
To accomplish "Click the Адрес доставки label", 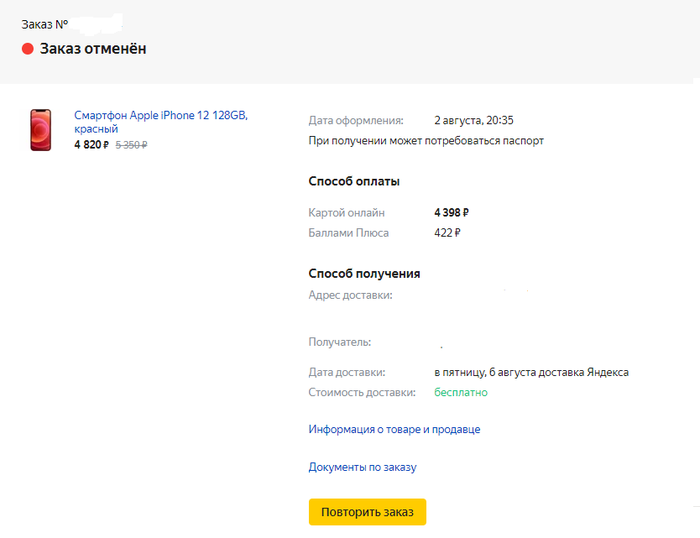I will click(350, 295).
